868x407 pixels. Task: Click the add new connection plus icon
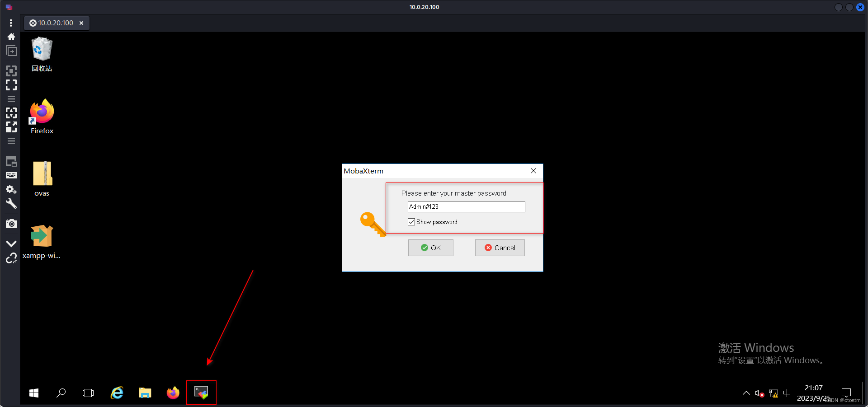pyautogui.click(x=11, y=51)
